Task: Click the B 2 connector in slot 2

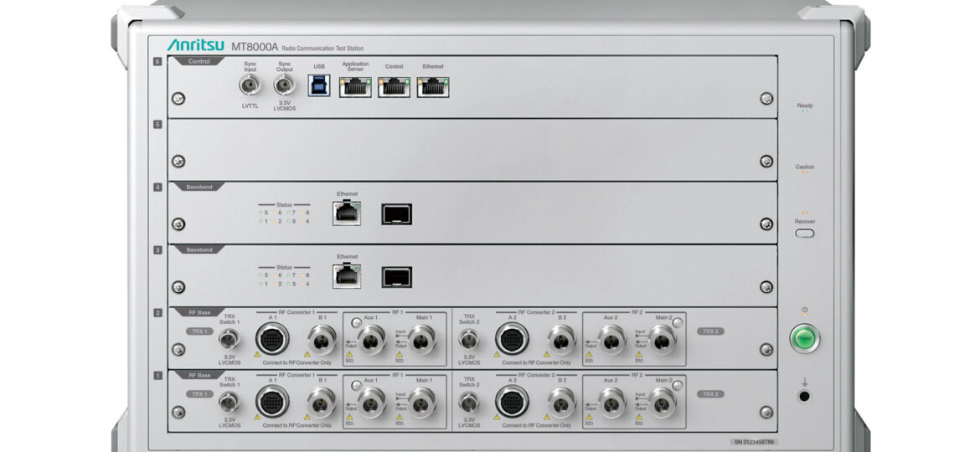Action: tap(561, 340)
